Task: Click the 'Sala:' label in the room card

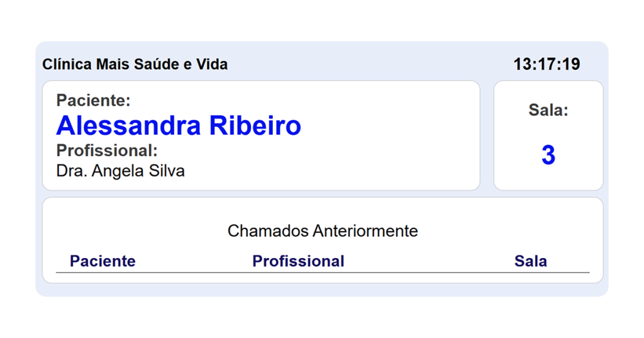Action: [548, 110]
